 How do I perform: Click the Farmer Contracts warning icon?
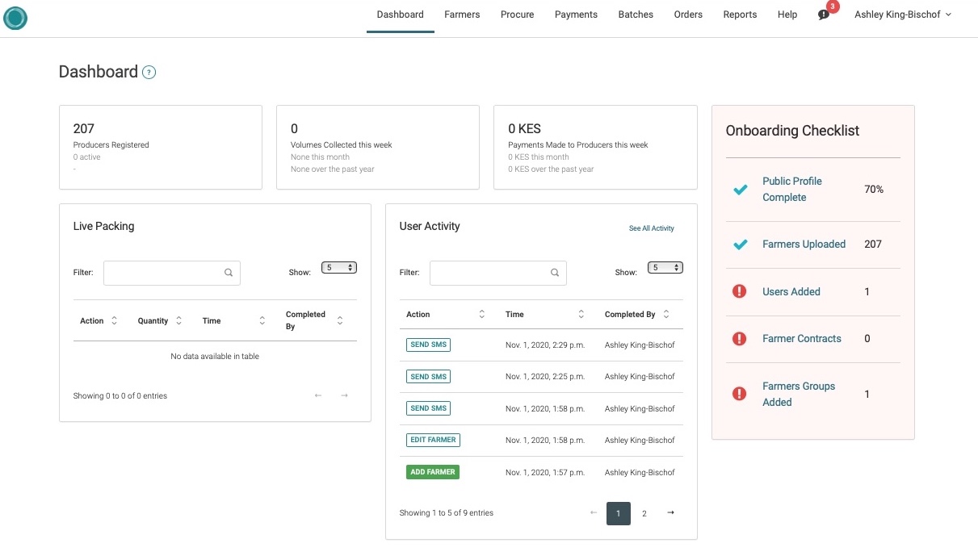(x=739, y=339)
